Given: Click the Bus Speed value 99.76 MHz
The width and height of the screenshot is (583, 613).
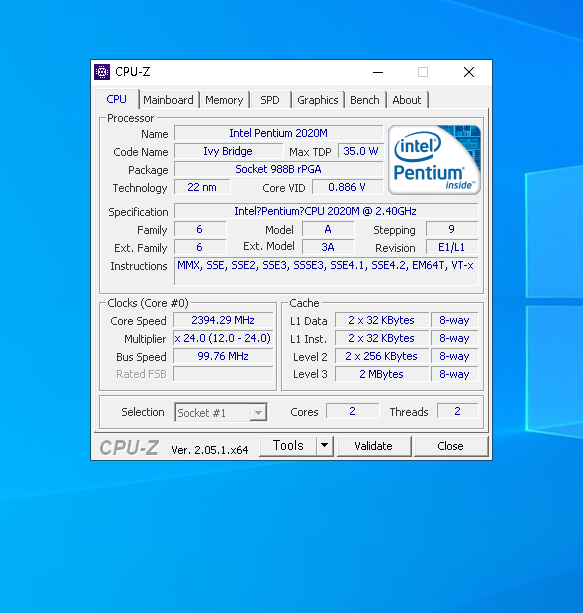Looking at the screenshot, I should click(223, 356).
